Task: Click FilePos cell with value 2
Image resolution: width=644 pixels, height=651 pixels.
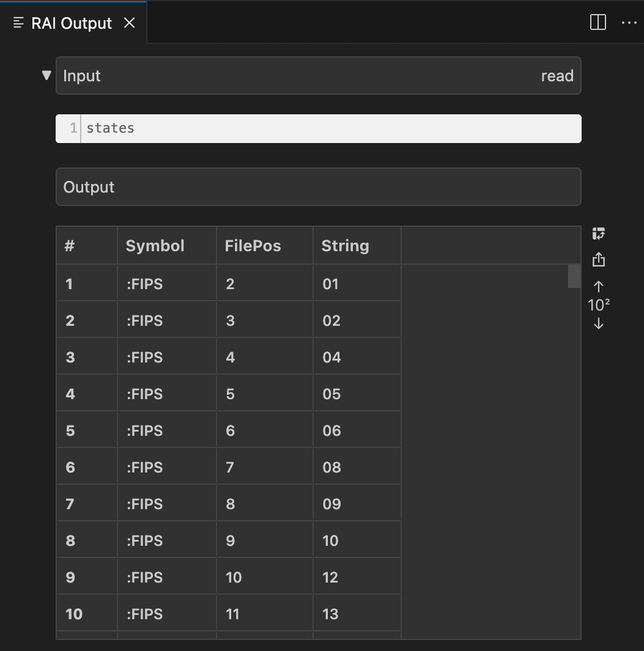Action: [x=265, y=284]
